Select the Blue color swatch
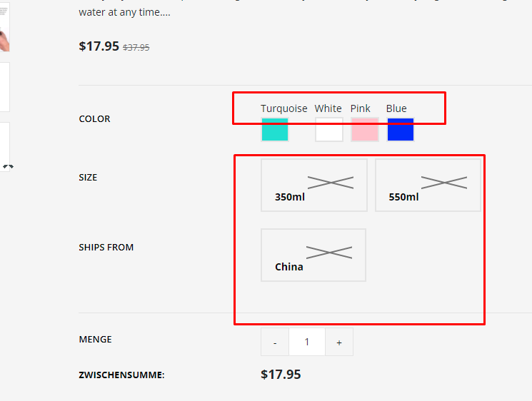 (x=401, y=130)
